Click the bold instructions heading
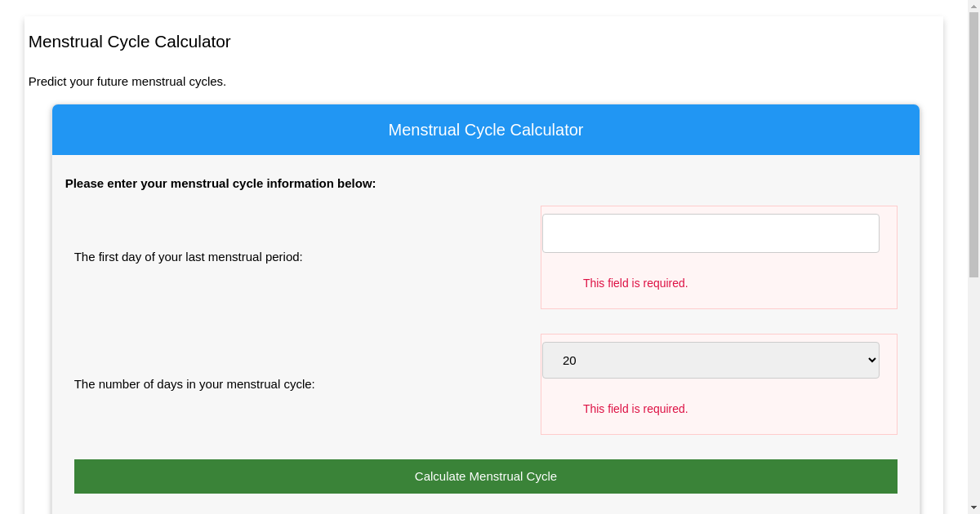This screenshot has height=514, width=980. click(x=220, y=184)
